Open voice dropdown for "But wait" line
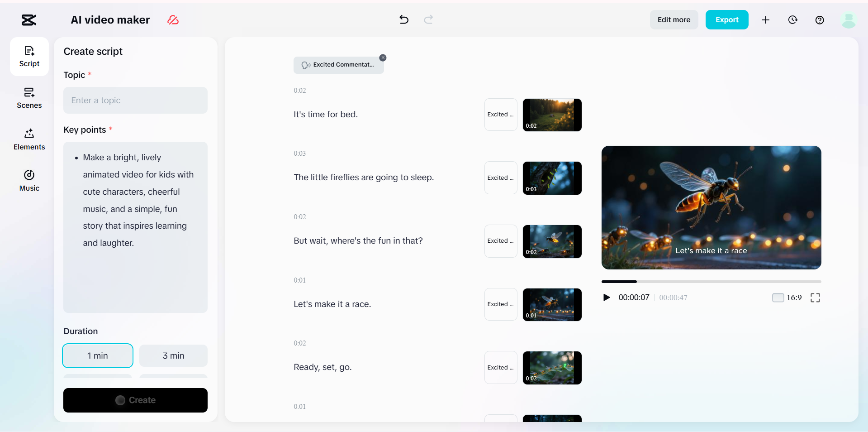 point(501,241)
